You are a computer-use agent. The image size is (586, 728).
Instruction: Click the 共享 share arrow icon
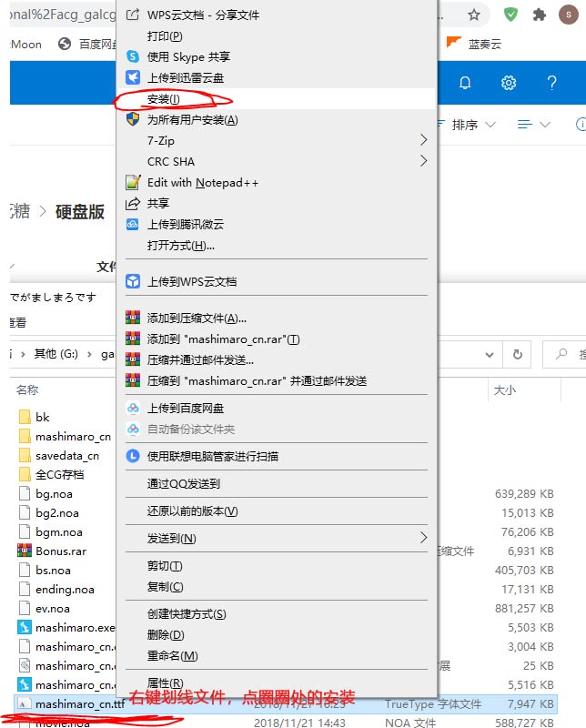pyautogui.click(x=133, y=203)
